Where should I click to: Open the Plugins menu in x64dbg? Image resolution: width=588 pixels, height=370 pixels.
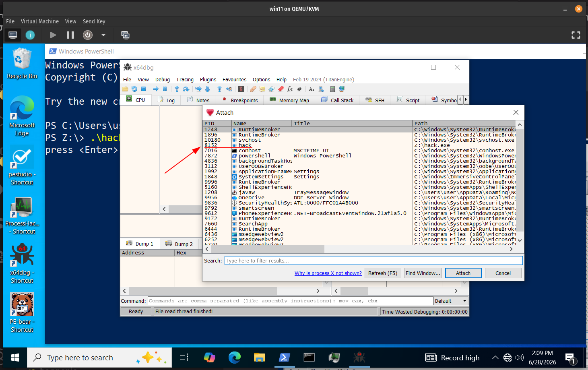point(208,80)
